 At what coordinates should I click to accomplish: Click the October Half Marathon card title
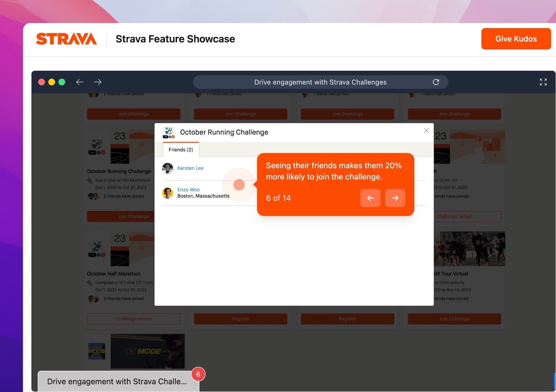point(114,274)
